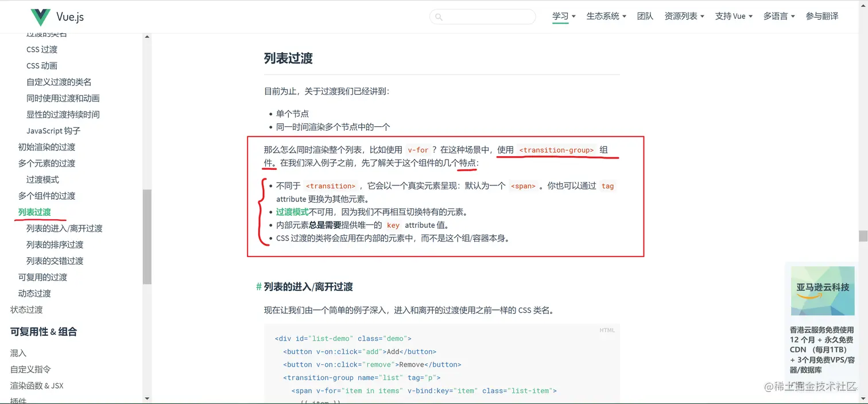Click the v-for inline code
The width and height of the screenshot is (868, 404).
coord(418,150)
